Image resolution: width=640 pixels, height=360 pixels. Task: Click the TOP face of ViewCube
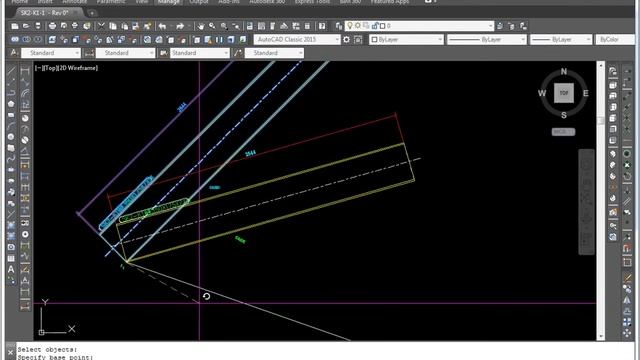(x=564, y=93)
